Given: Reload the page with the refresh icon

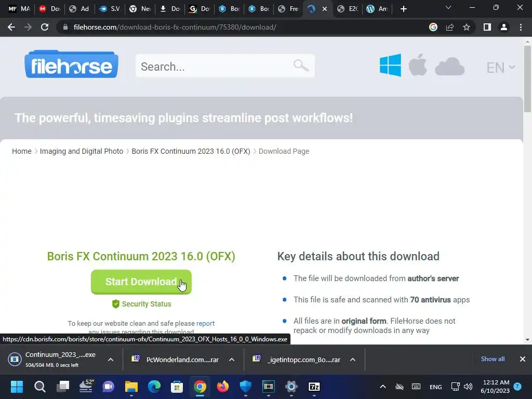Looking at the screenshot, I should (45, 27).
